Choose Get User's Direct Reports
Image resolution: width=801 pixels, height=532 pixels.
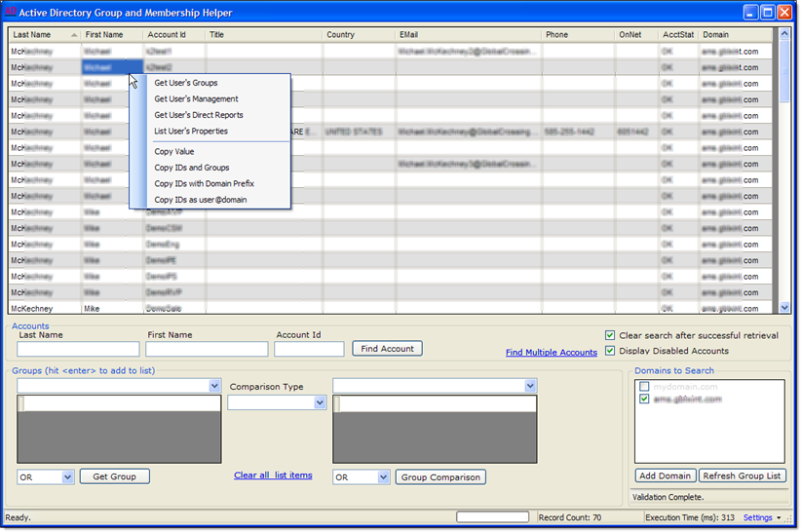point(199,115)
